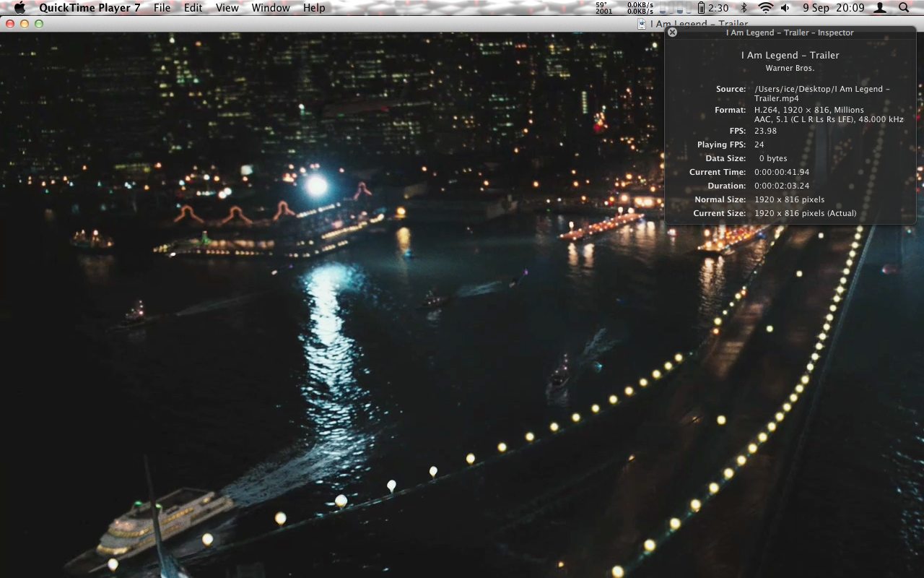Image resolution: width=924 pixels, height=578 pixels.
Task: Click the 'Normal Size:' label
Action: click(x=720, y=199)
